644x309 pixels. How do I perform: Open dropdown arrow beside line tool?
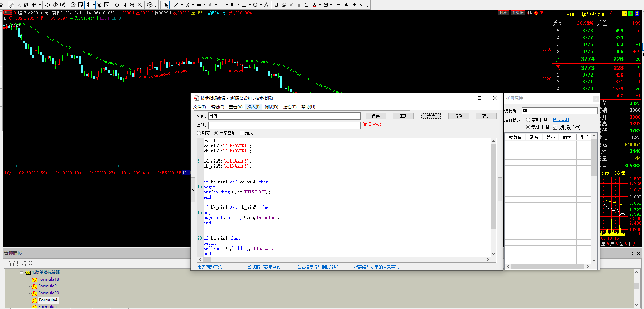coord(182,5)
